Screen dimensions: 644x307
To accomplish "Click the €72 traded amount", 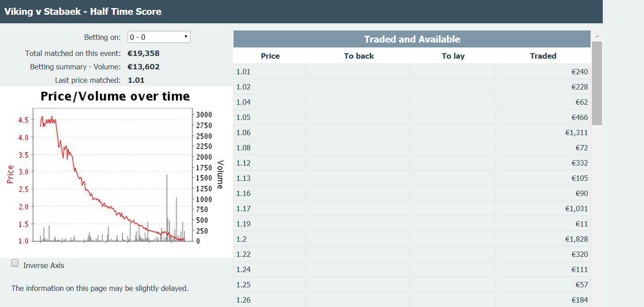I will [x=582, y=148].
